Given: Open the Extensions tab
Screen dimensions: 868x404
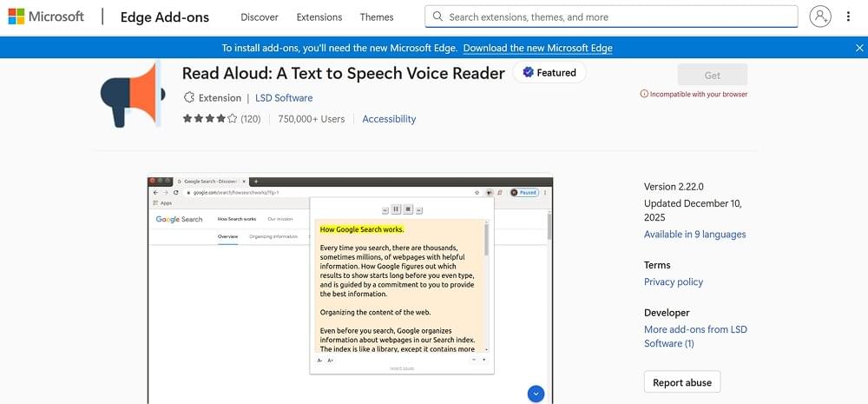Looking at the screenshot, I should 319,17.
